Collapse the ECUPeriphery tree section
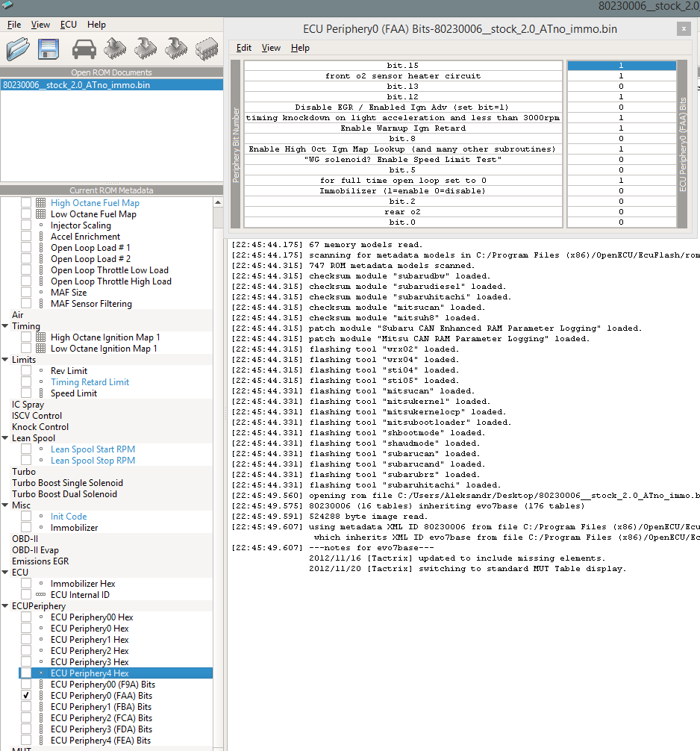This screenshot has height=751, width=700. (5, 606)
